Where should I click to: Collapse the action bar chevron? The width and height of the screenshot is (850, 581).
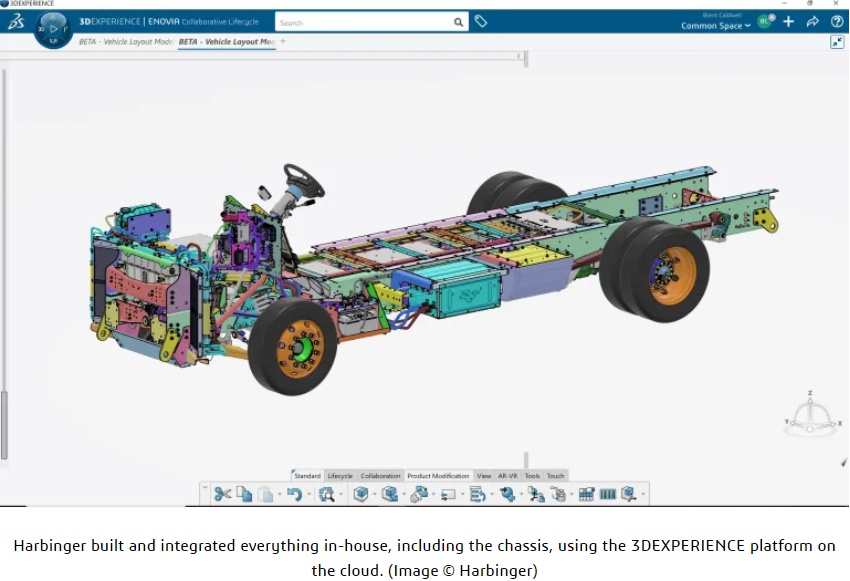tap(205, 487)
